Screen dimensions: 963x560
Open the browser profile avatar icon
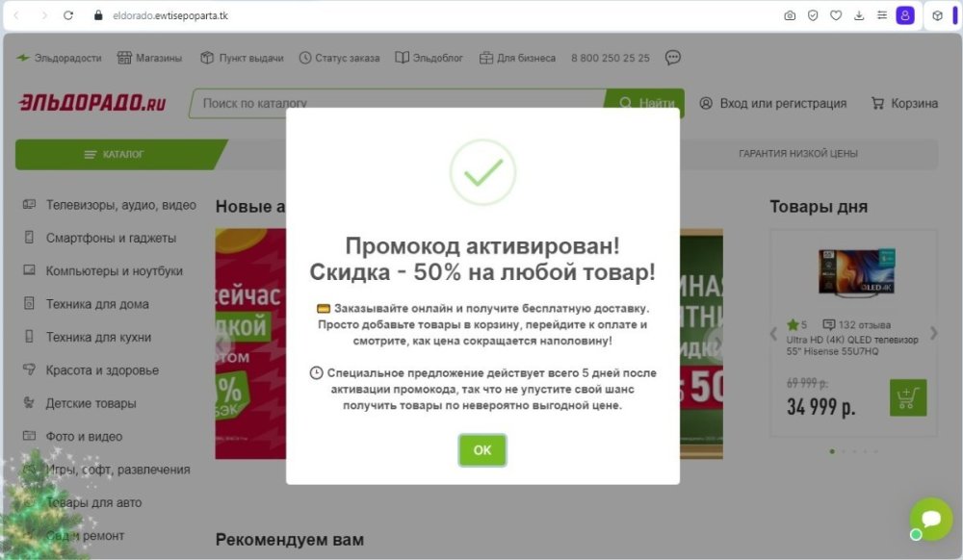(x=904, y=15)
